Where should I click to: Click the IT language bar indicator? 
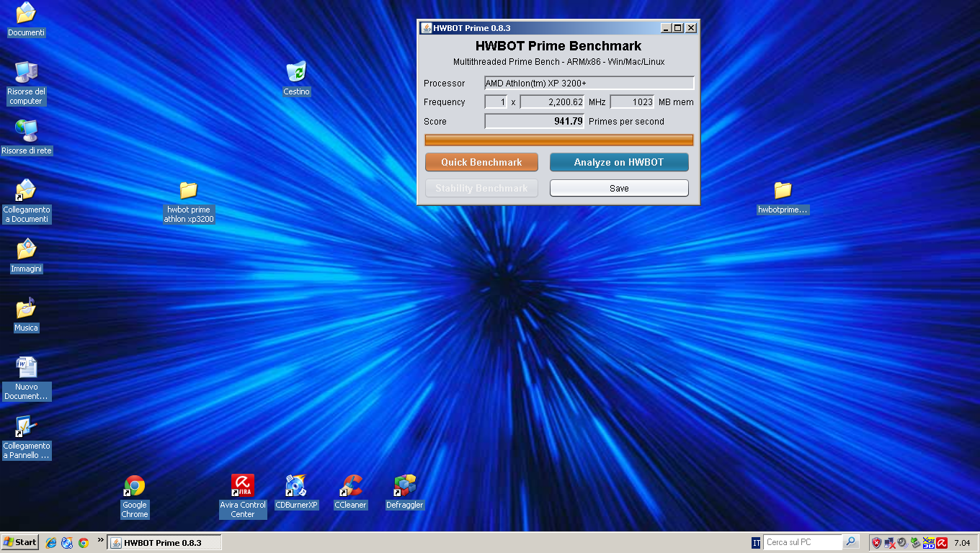point(756,543)
